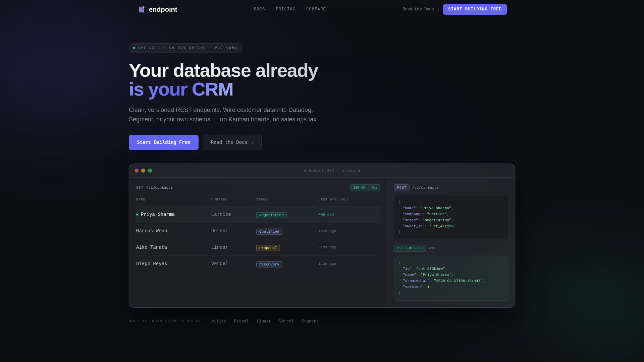Click the endpoint logo icon
Image resolution: width=644 pixels, height=362 pixels.
(141, 9)
